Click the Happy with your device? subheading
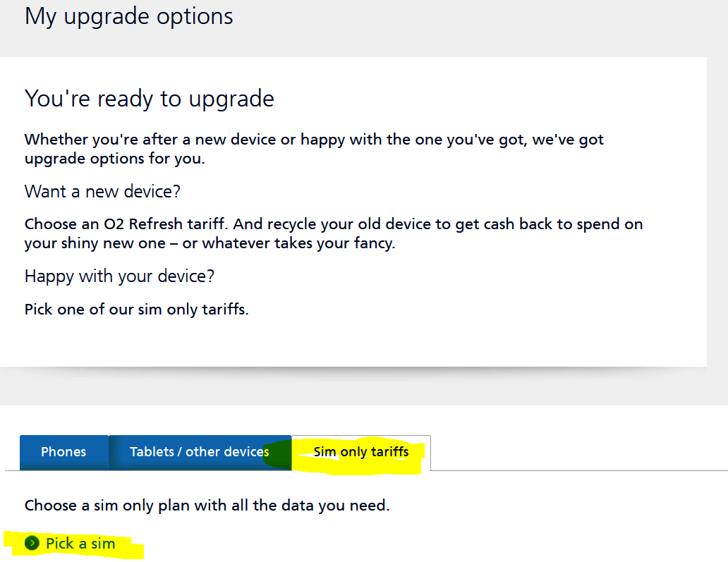This screenshot has width=728, height=562. click(119, 276)
